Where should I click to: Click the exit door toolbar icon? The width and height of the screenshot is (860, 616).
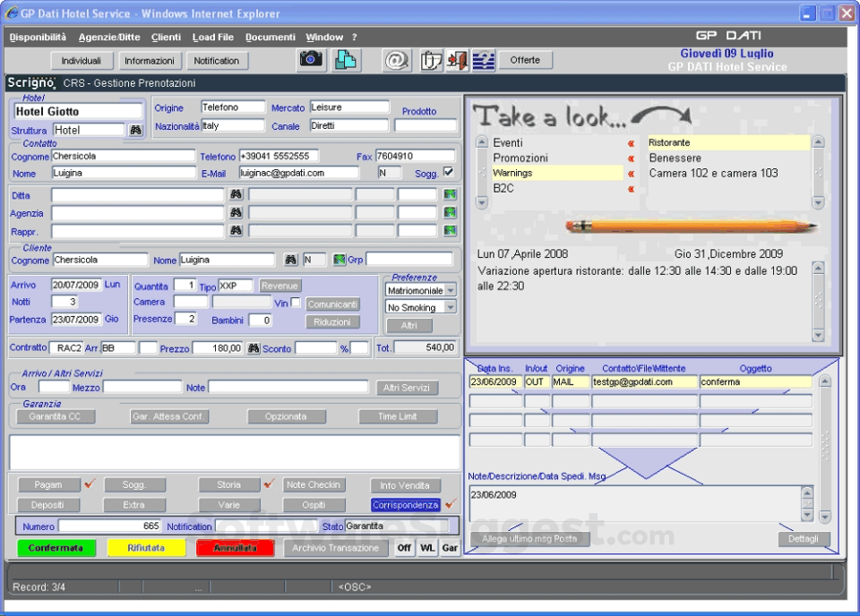tap(458, 60)
